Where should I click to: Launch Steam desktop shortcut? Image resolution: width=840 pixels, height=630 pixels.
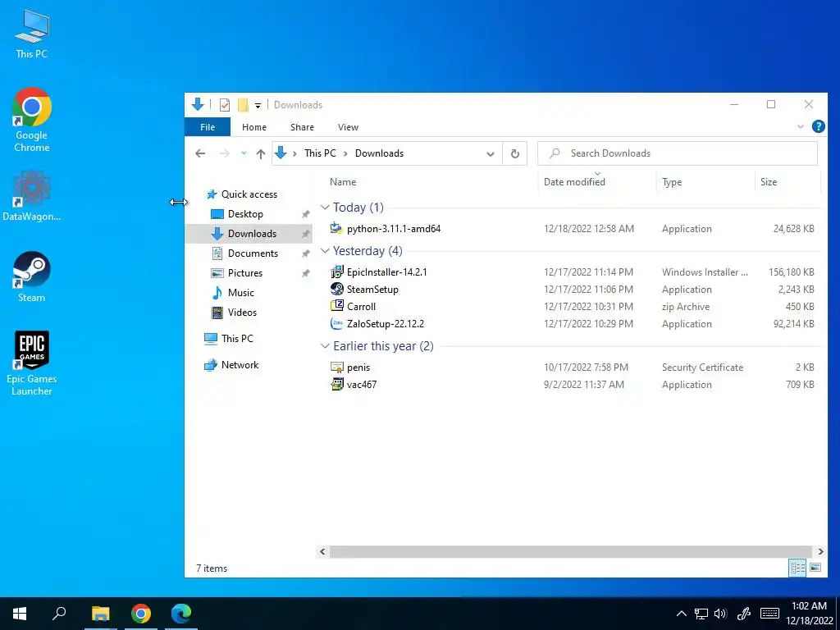click(x=32, y=277)
